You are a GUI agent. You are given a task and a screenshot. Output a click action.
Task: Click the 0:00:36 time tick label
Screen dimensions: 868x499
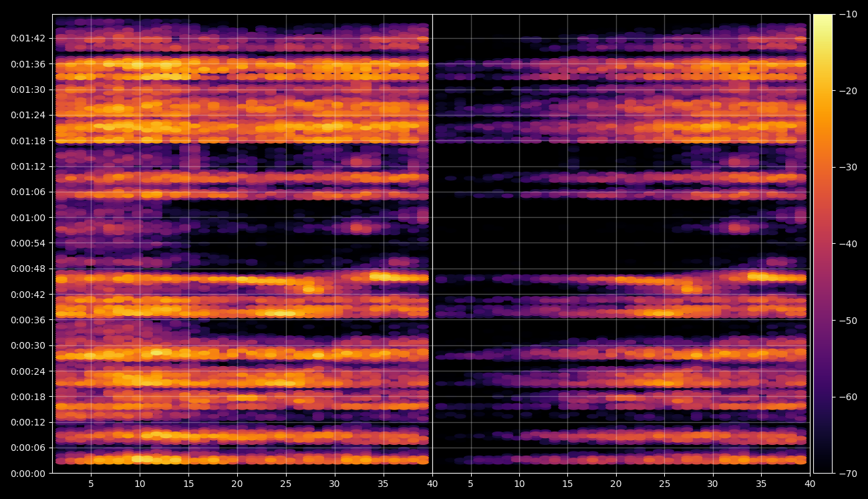(x=27, y=320)
